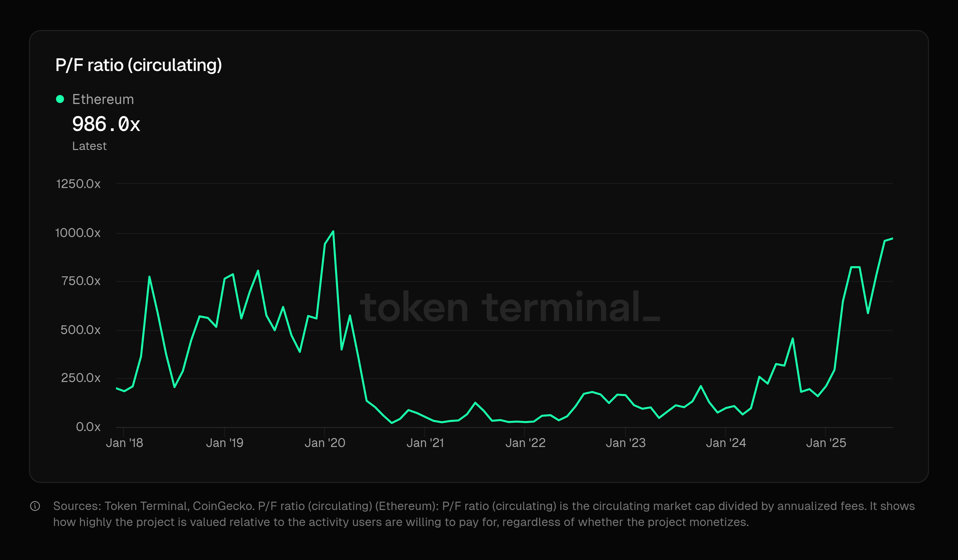958x560 pixels.
Task: Select the 986.0x latest value readout
Action: 107,124
